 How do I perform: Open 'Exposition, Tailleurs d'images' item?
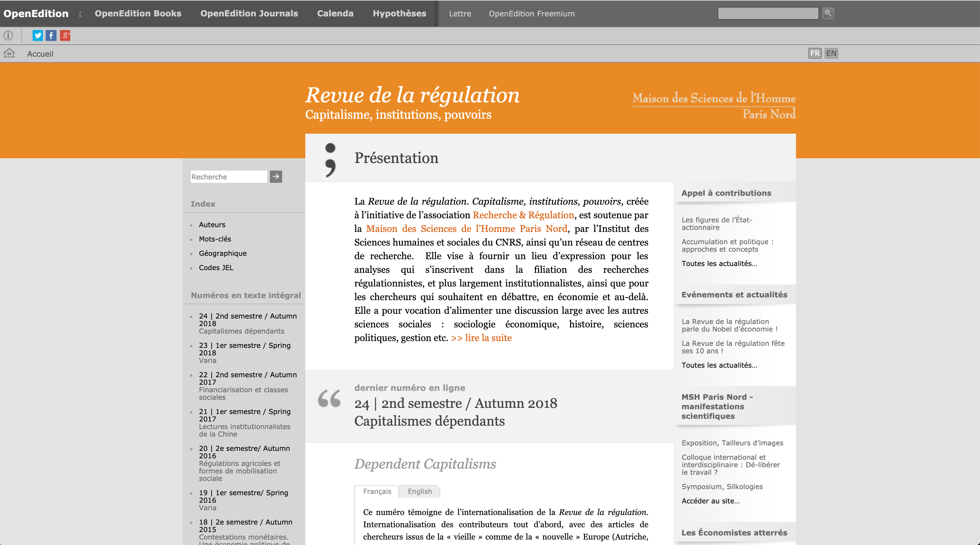point(732,443)
